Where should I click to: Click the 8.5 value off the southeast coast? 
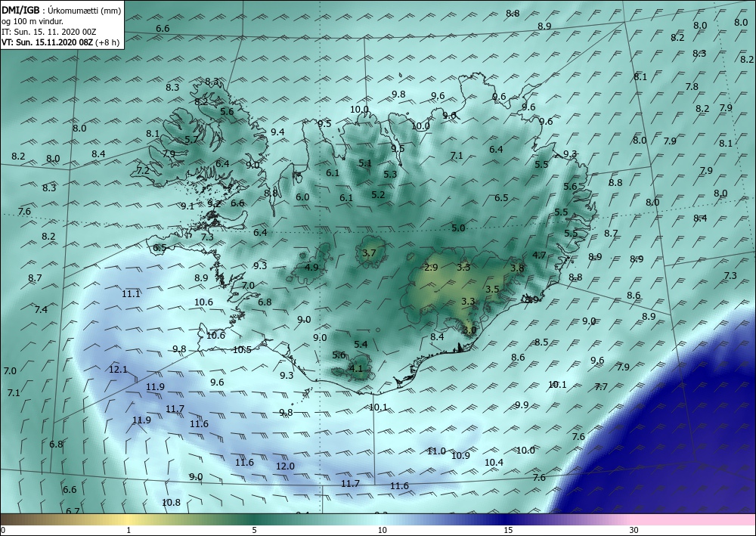(541, 342)
